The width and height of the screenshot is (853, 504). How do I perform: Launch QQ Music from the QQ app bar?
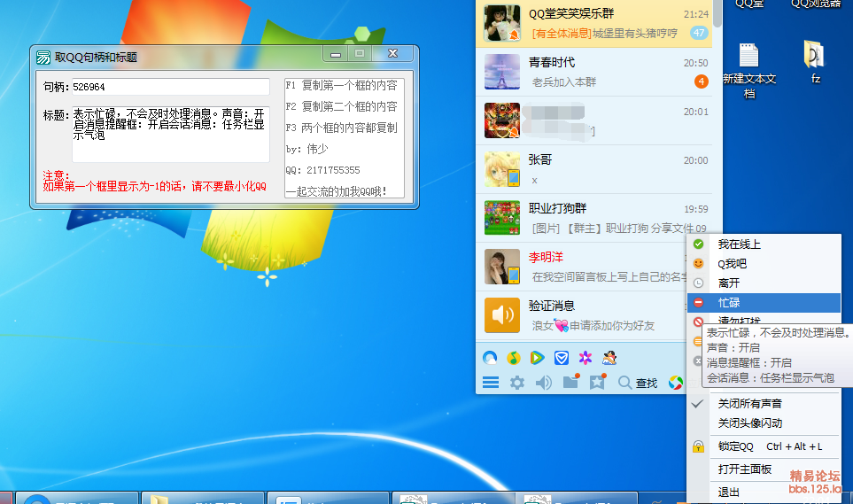click(x=513, y=358)
